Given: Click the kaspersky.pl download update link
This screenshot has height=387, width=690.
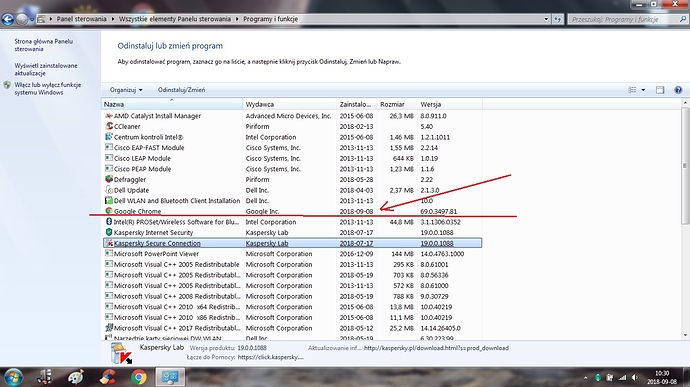Looking at the screenshot, I should tap(436, 348).
